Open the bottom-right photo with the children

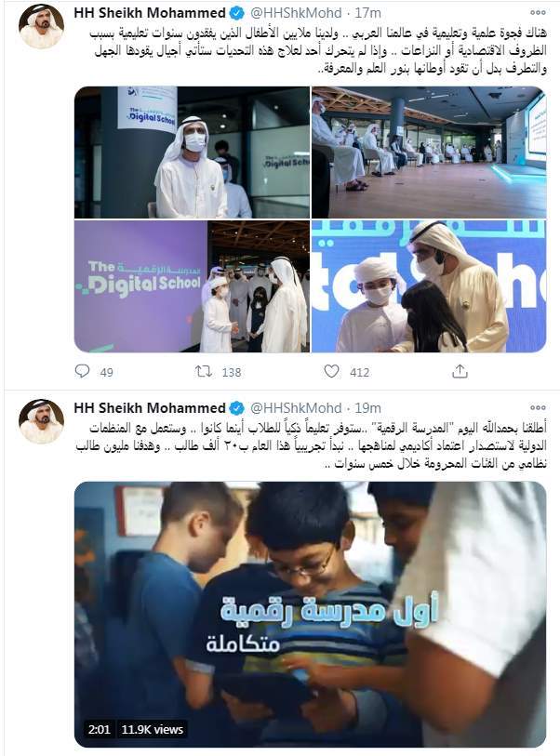(x=429, y=286)
